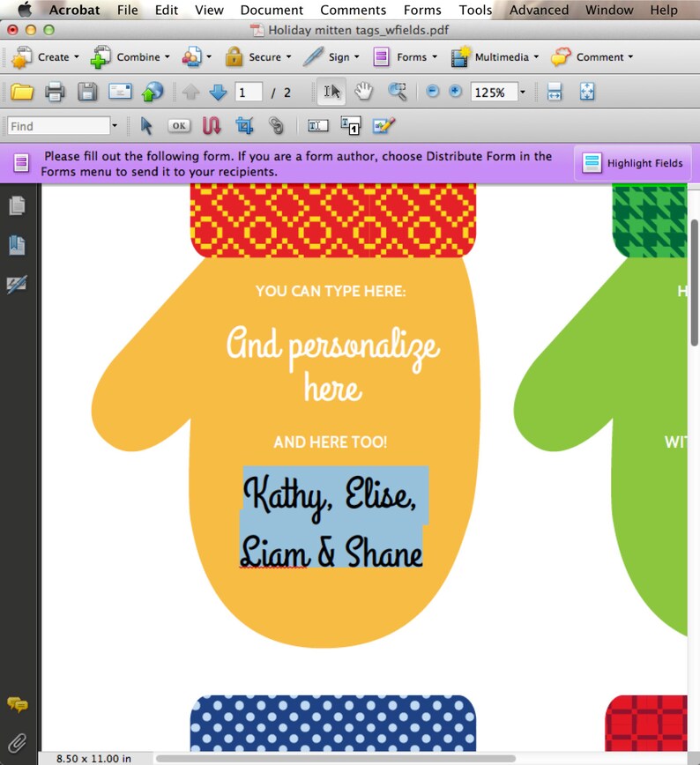Viewport: 700px width, 765px height.
Task: Go to next page with the blue down arrow
Action: point(218,92)
